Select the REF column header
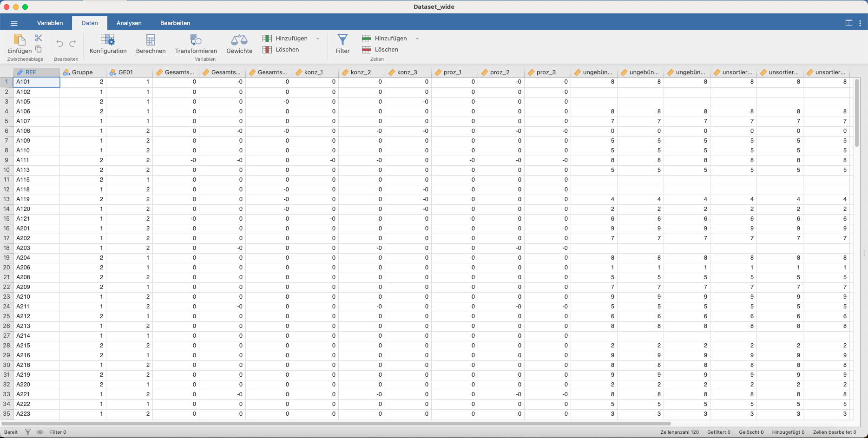 36,72
